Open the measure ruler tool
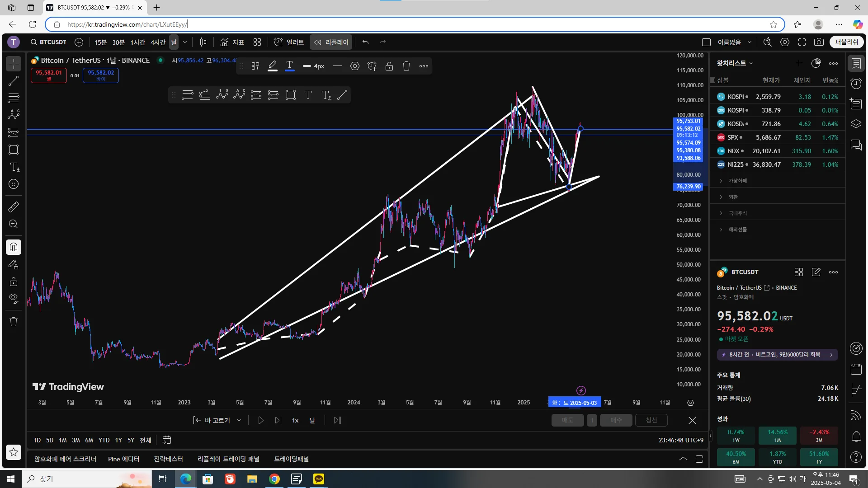Screen dimensions: 868x488 [x=14, y=207]
